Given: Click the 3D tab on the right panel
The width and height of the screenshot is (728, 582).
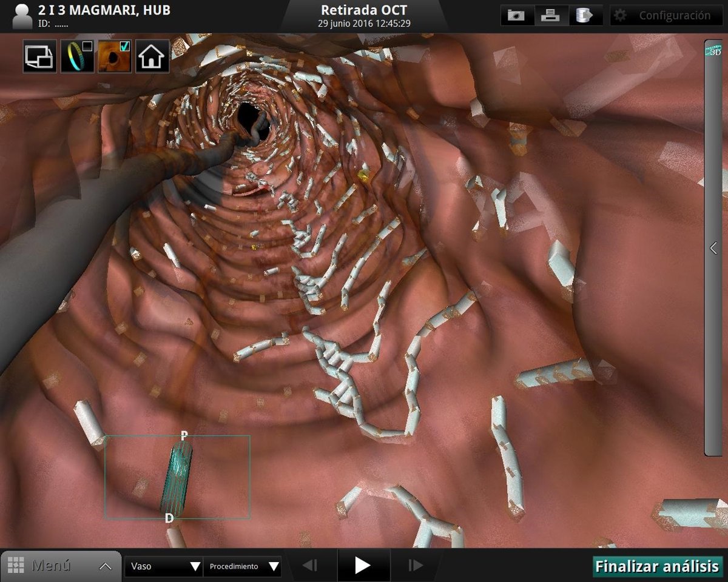Looking at the screenshot, I should [713, 52].
